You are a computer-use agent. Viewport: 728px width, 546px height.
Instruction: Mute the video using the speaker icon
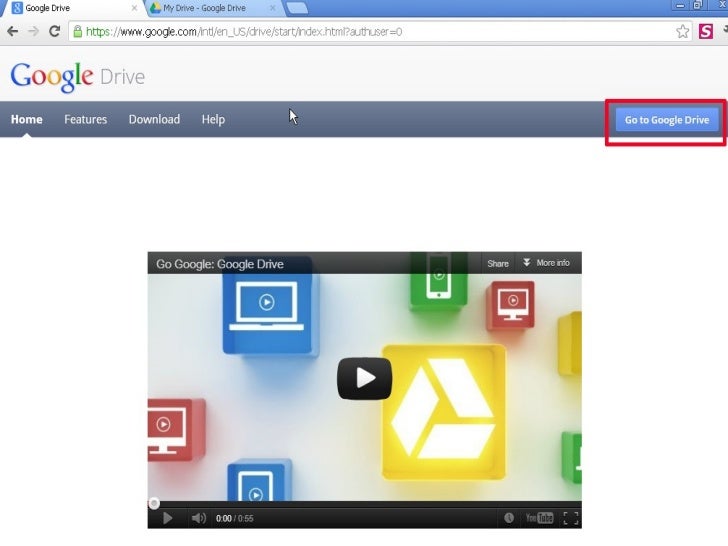click(199, 518)
